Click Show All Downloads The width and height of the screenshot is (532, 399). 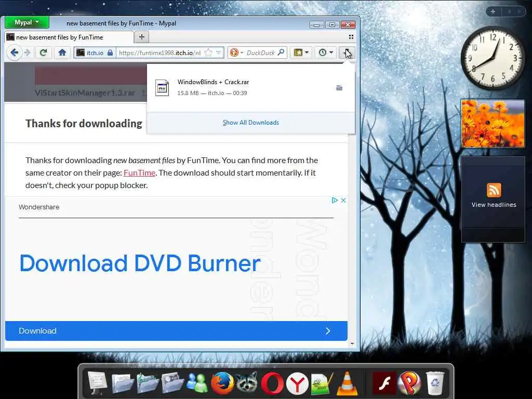click(x=251, y=123)
